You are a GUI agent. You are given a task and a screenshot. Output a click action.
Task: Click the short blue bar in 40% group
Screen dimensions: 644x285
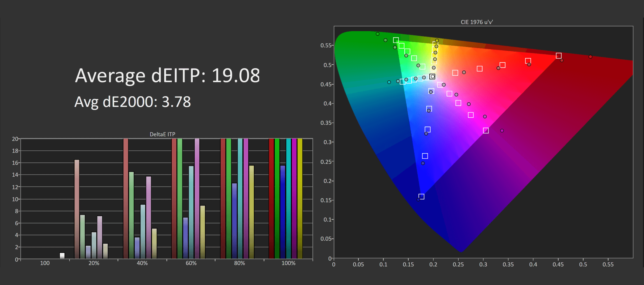click(137, 248)
